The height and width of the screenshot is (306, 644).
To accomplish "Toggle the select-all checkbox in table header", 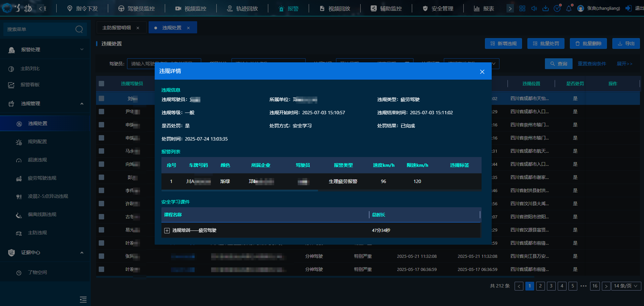I will [101, 84].
